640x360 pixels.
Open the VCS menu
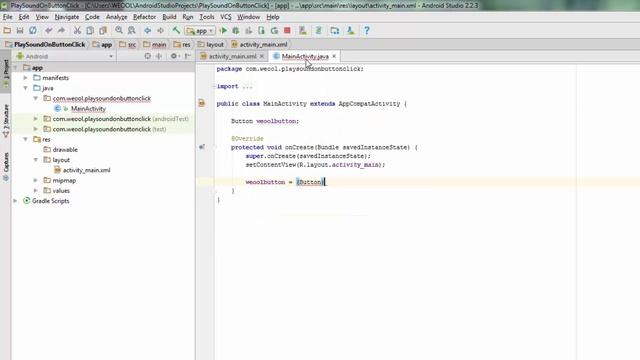[x=226, y=17]
